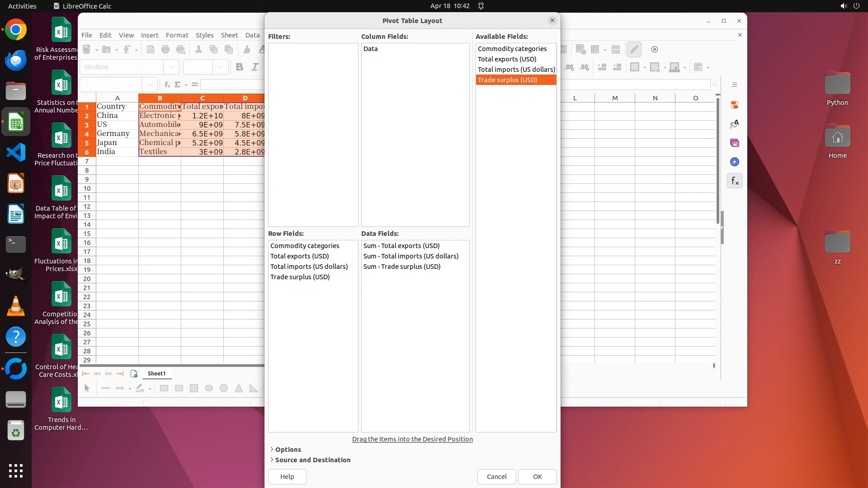Screen dimensions: 868x488
Task: Open the Properties sidebar icon
Action: [x=735, y=105]
